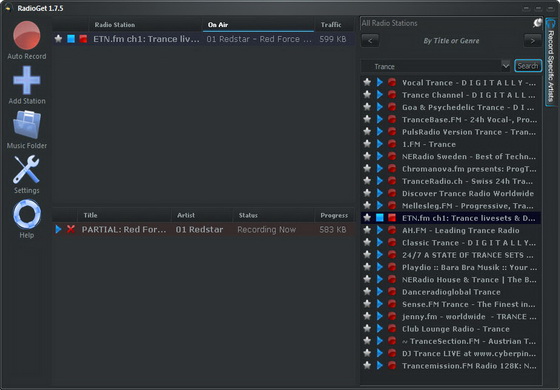Click the RadioGet title bar app icon
The image size is (560, 390).
coord(8,8)
